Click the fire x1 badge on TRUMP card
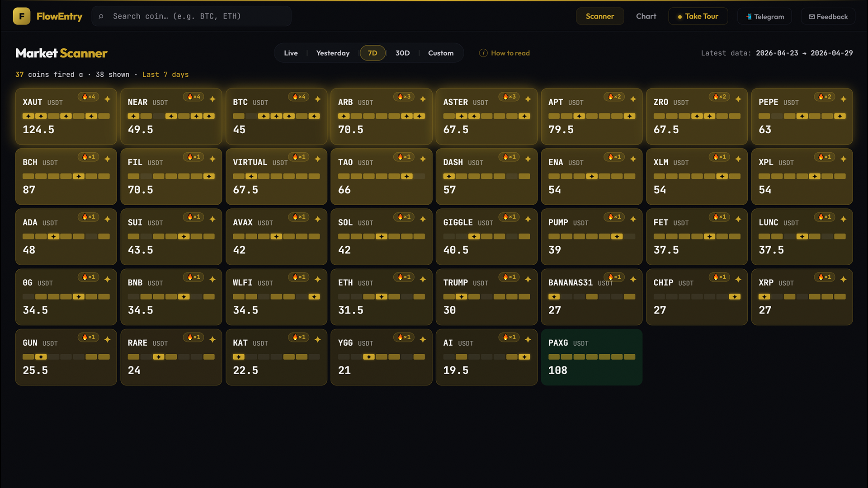868x488 pixels. [x=509, y=277]
